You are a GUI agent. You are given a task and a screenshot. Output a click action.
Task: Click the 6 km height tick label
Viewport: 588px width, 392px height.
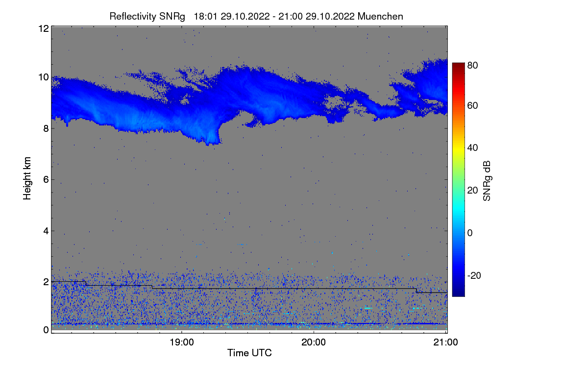[46, 179]
